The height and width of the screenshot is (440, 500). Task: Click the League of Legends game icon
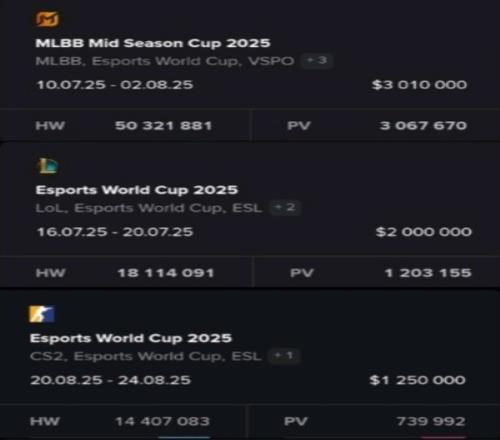coord(48,166)
